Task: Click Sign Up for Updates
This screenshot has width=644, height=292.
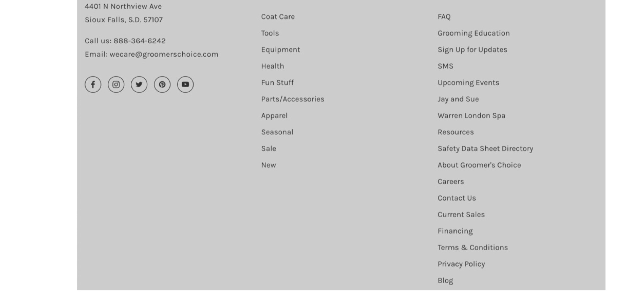Action: click(x=472, y=50)
